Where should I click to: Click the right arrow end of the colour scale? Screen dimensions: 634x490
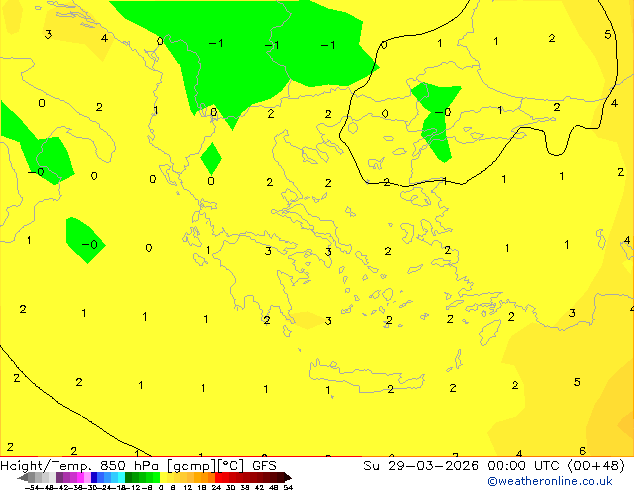288,477
